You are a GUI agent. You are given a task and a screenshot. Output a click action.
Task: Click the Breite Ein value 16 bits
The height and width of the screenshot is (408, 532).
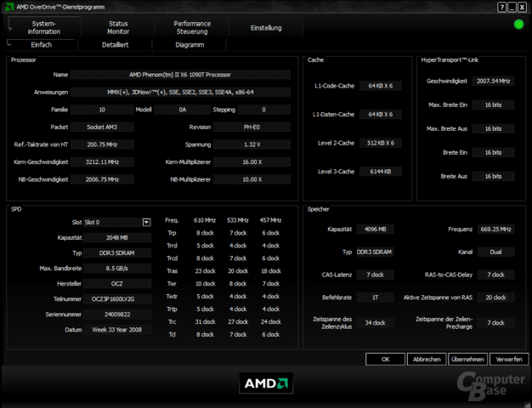(493, 152)
